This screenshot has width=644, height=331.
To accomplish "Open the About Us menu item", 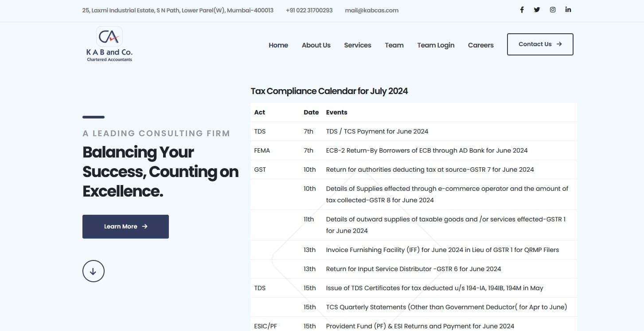I will (x=316, y=45).
